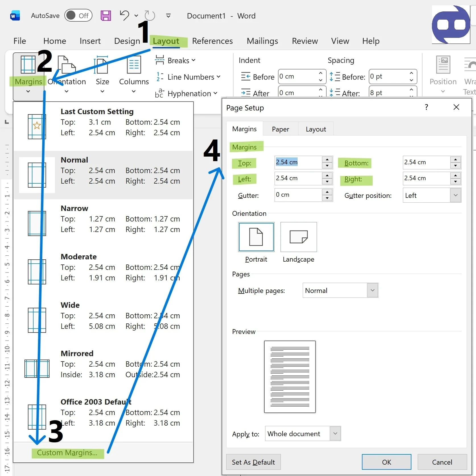Viewport: 476px width, 476px height.
Task: Increase Top margin with up stepper
Action: [327, 159]
